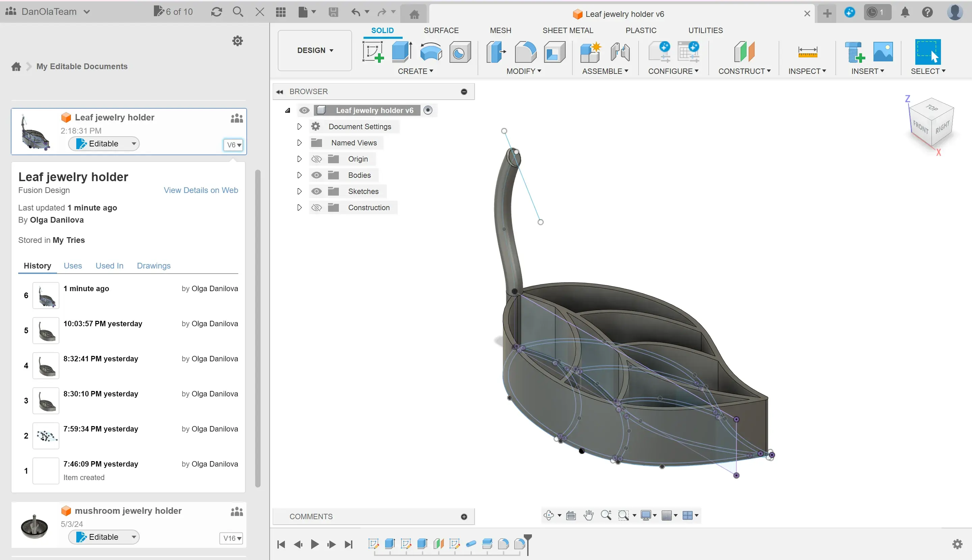
Task: Click the new tab plus button
Action: 827,13
